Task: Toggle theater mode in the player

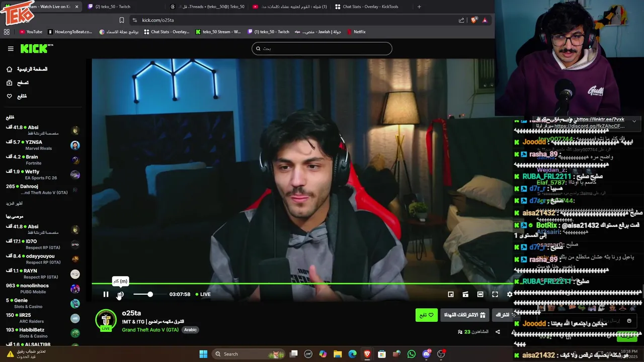Action: 480,294
